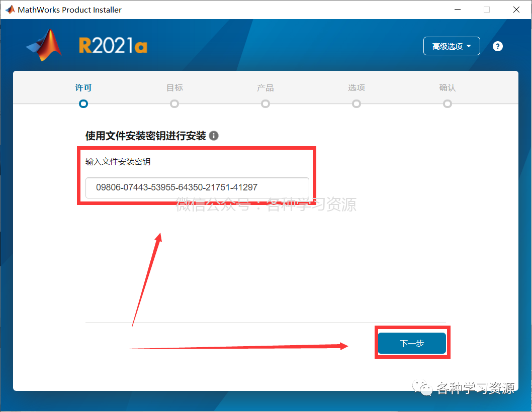Click the file installation key input field
532x412 pixels.
[197, 187]
